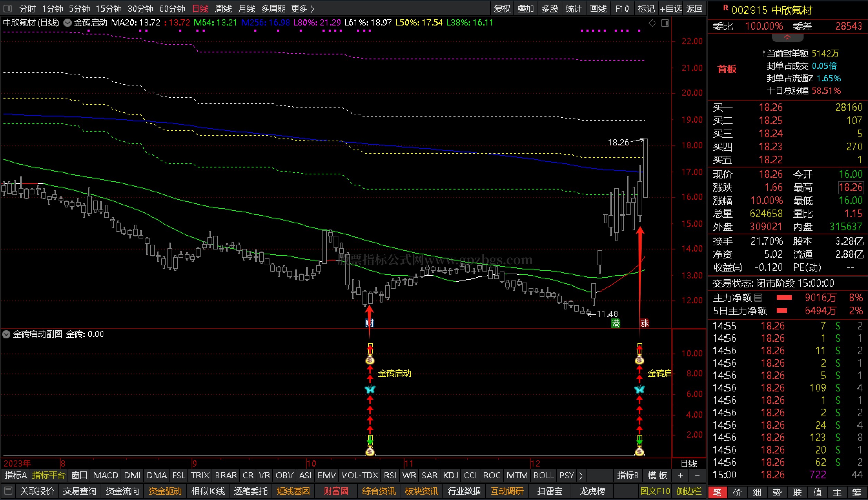
Task: Click the green 港 marker
Action: tap(615, 323)
